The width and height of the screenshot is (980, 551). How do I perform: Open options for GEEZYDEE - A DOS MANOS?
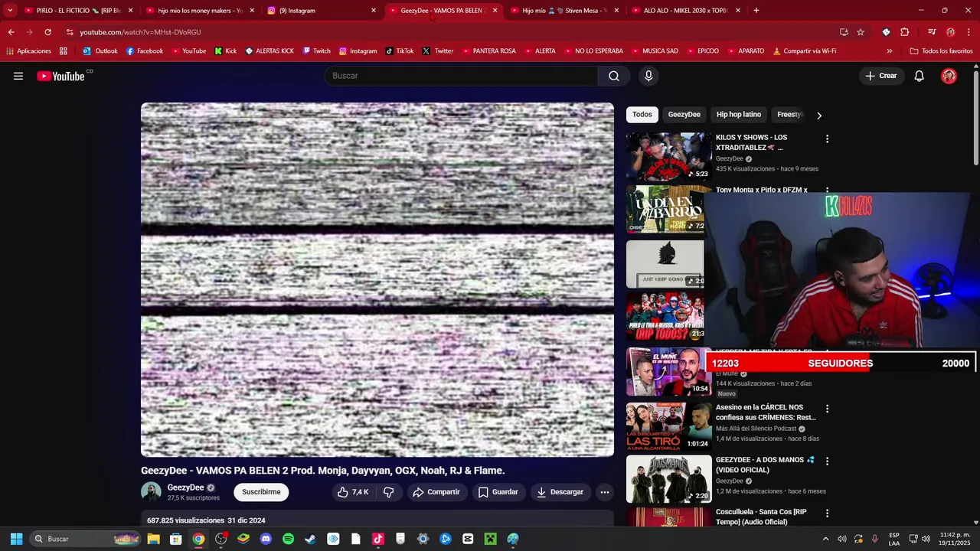(x=827, y=461)
